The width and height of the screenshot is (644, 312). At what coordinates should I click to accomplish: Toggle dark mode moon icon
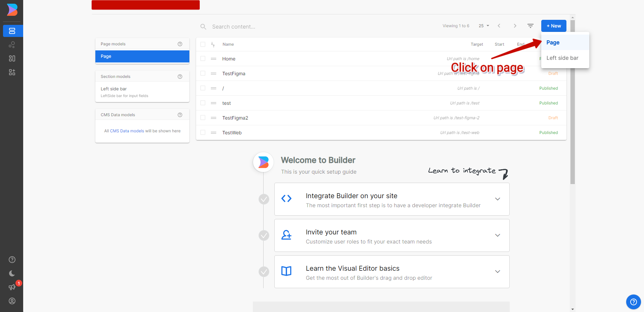click(x=12, y=273)
